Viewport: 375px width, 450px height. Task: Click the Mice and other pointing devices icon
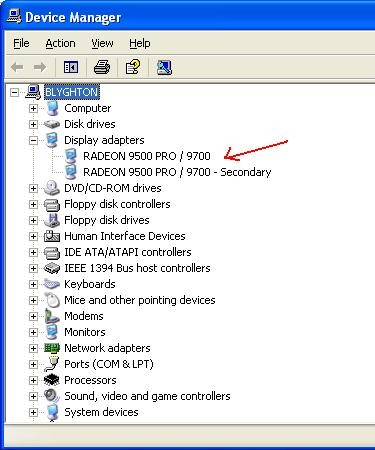[x=52, y=300]
